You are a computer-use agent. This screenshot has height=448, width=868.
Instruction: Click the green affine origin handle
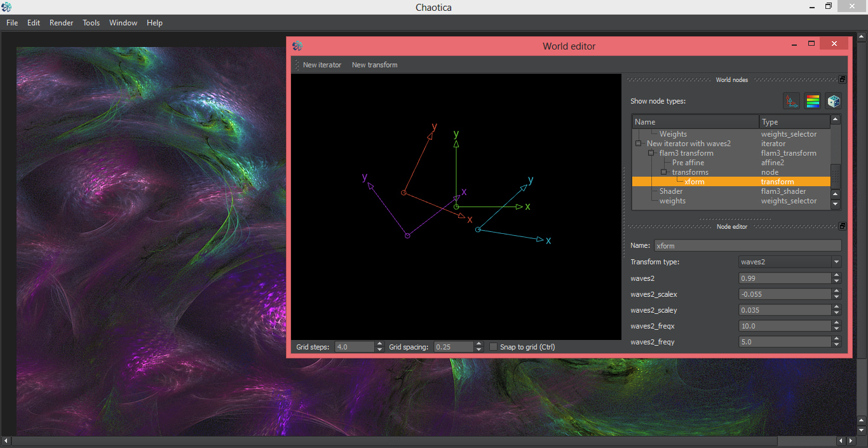point(456,207)
